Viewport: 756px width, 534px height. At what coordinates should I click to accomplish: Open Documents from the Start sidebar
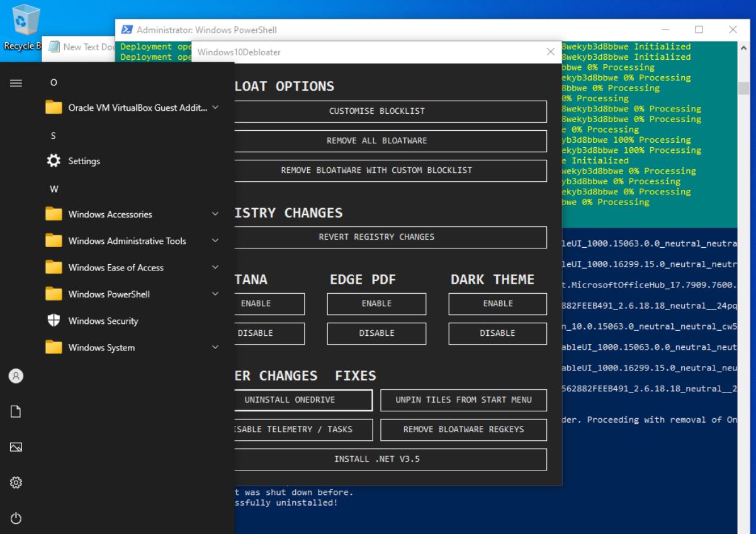tap(14, 411)
